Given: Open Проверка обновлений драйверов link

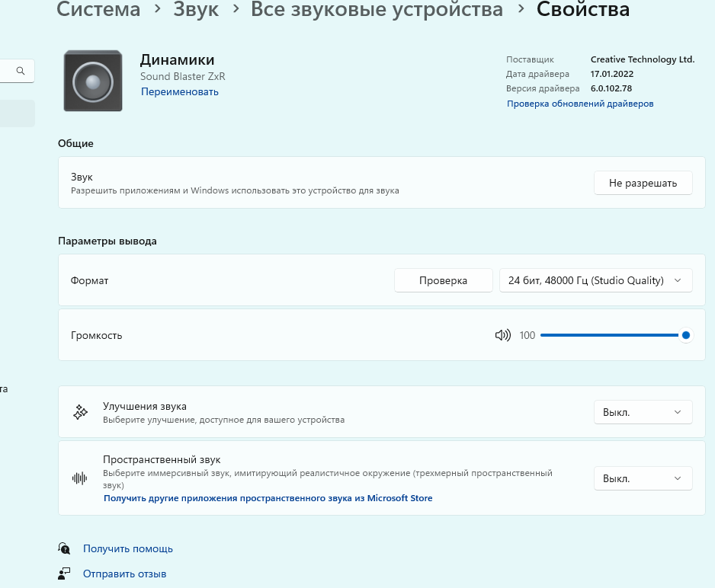Looking at the screenshot, I should pos(580,104).
